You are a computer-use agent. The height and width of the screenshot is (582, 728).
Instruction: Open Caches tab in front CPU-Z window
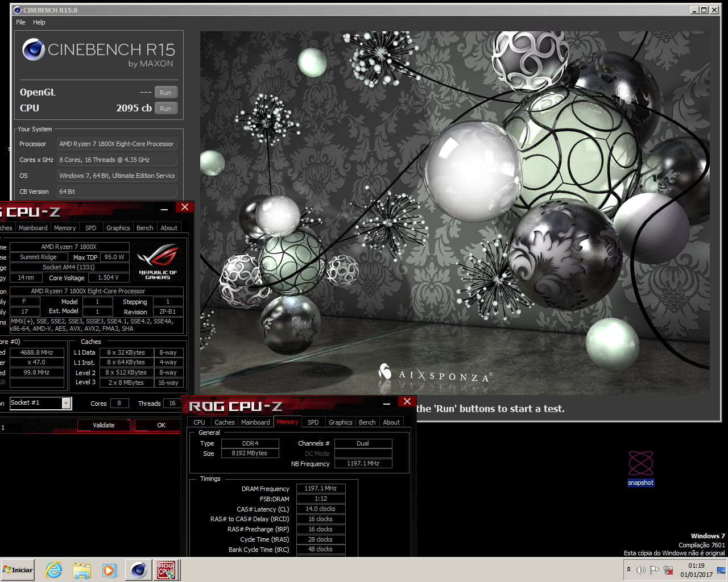[x=224, y=422]
